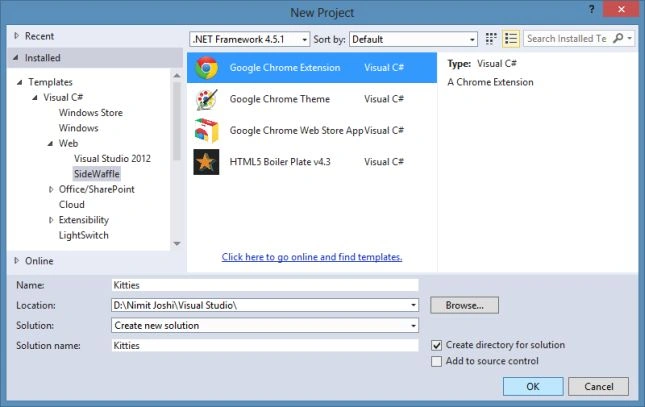Collapse the Web tree node

pyautogui.click(x=50, y=144)
